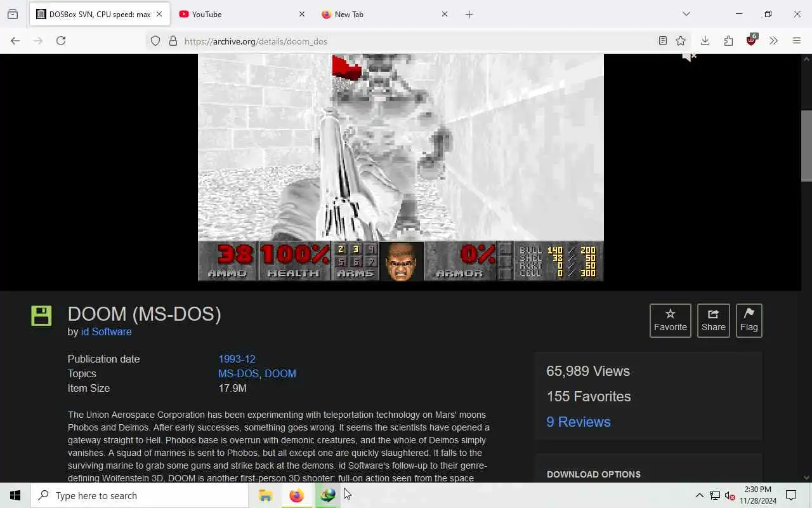Image resolution: width=812 pixels, height=508 pixels.
Task: Open the MS-DOS topic link
Action: pos(239,373)
